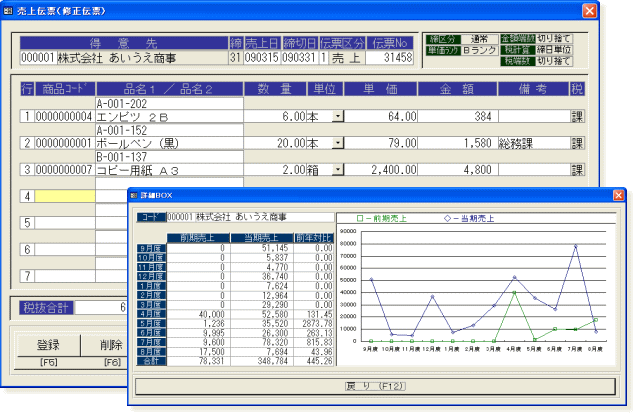Toggle the tax flag 課 on row 1

(577, 117)
